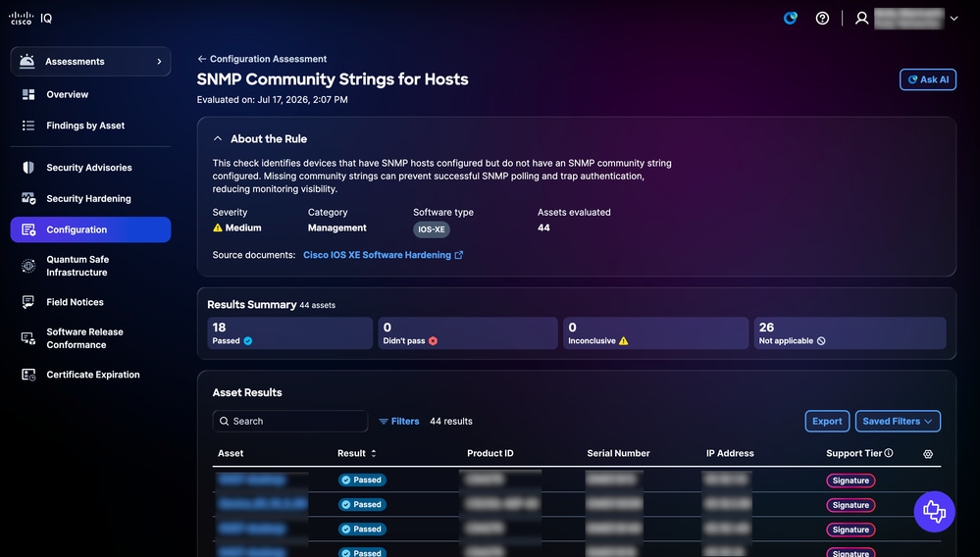The width and height of the screenshot is (980, 557).
Task: Click the Support Tier info icon
Action: pos(889,453)
